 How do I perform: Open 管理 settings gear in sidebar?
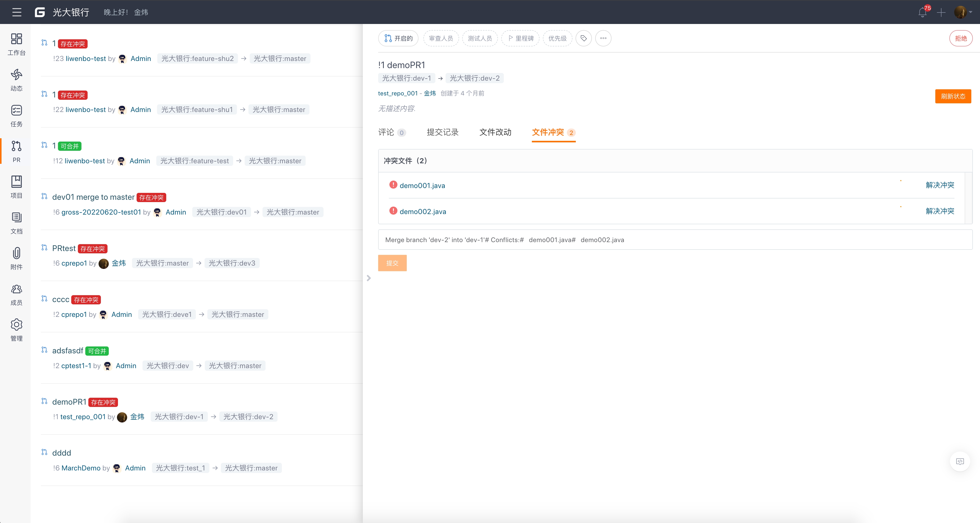(x=16, y=330)
